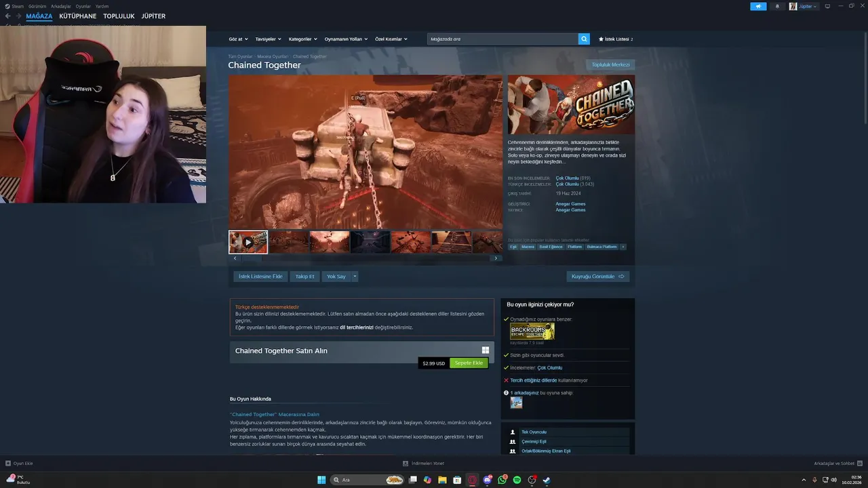The width and height of the screenshot is (868, 488).
Task: Open the MAĞAZA tab
Action: coord(39,16)
